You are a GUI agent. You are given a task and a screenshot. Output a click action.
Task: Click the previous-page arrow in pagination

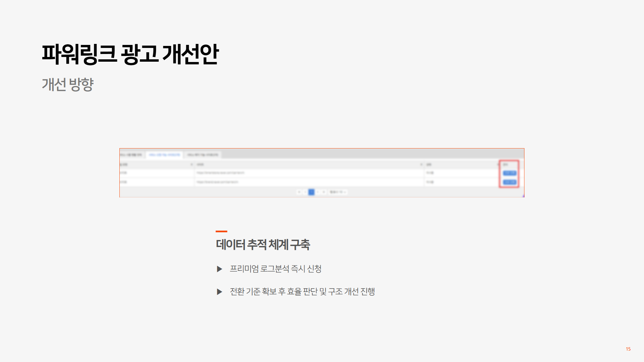305,192
